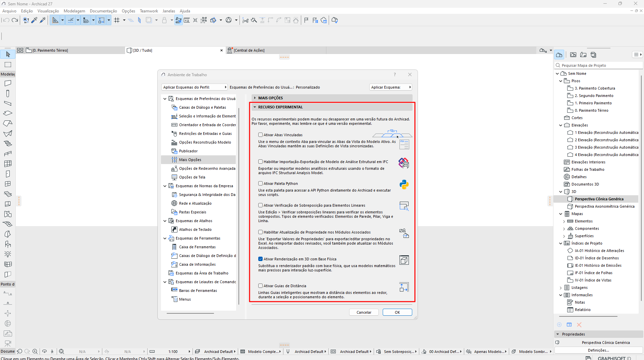
Task: Open the Layout Book icon in Navigator
Action: point(583,55)
